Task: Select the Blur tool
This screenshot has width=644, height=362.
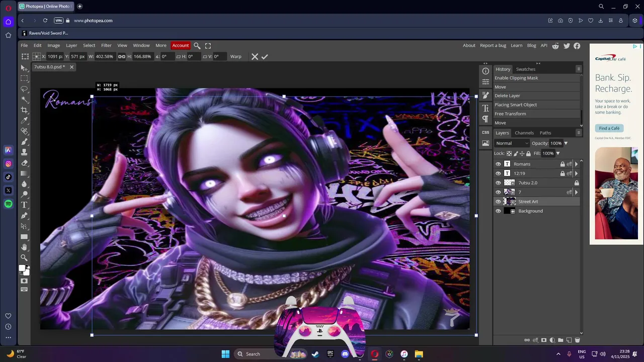Action: [24, 184]
